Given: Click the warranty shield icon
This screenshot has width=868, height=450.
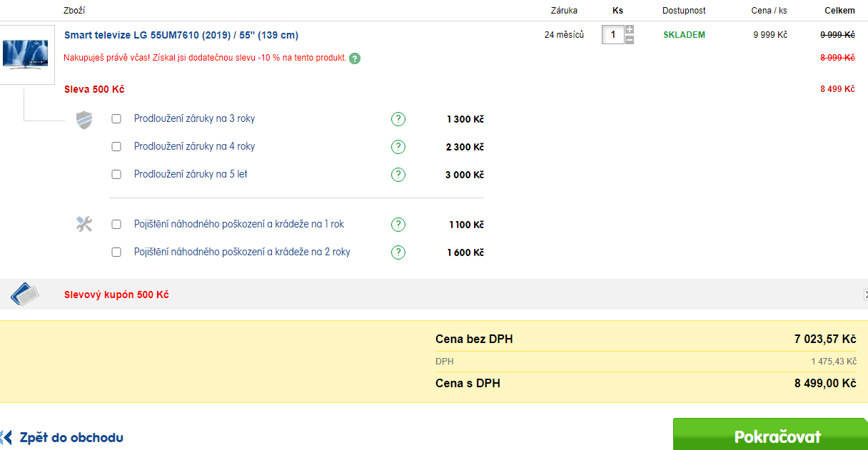Looking at the screenshot, I should tap(84, 120).
